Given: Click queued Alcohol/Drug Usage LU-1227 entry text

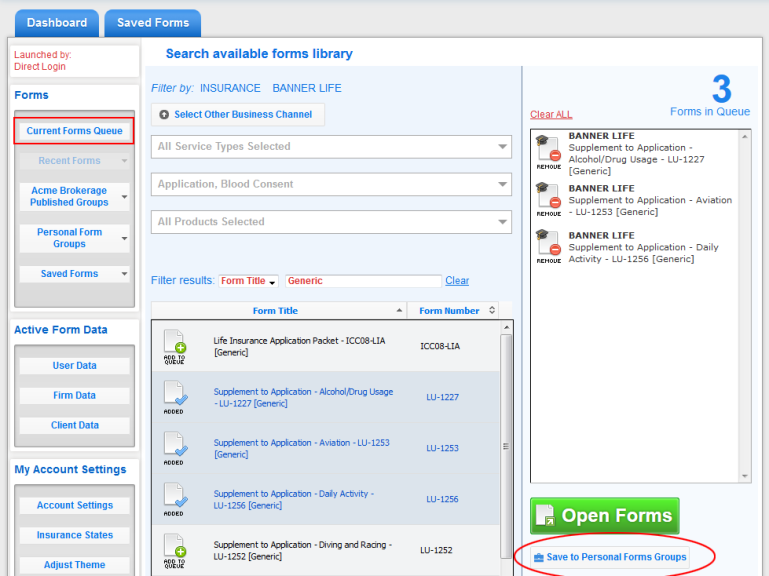Looking at the screenshot, I should click(637, 153).
